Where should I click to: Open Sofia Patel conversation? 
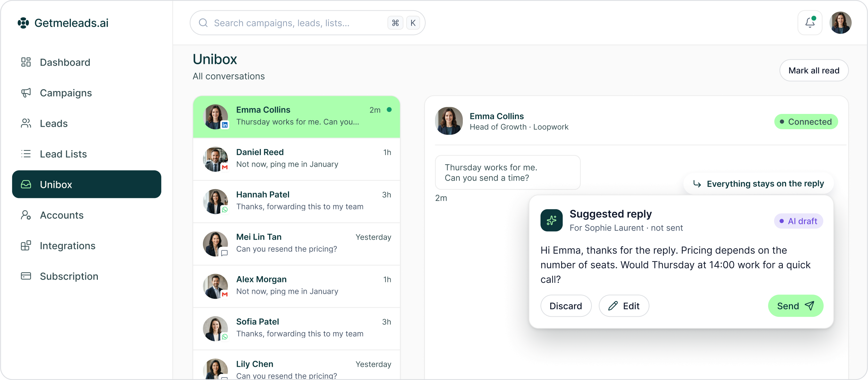click(x=297, y=329)
